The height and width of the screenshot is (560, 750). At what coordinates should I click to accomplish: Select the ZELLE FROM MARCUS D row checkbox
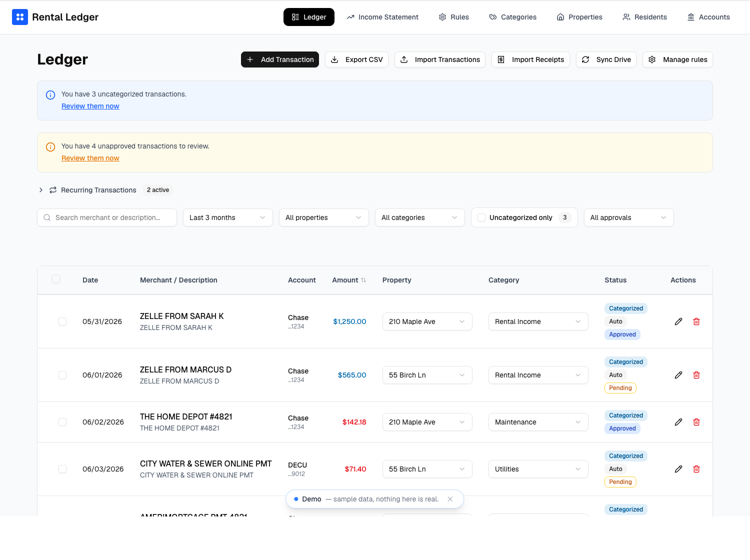[x=62, y=375]
